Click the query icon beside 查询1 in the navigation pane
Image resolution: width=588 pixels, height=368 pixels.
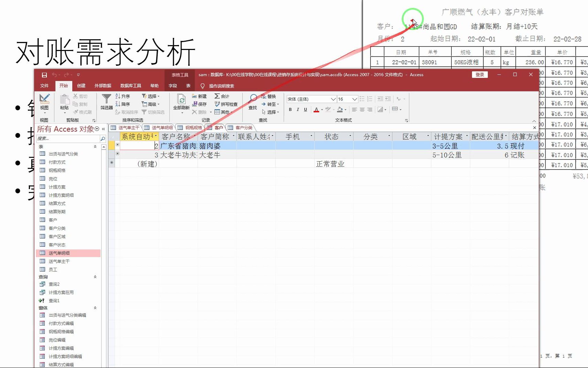coord(42,300)
